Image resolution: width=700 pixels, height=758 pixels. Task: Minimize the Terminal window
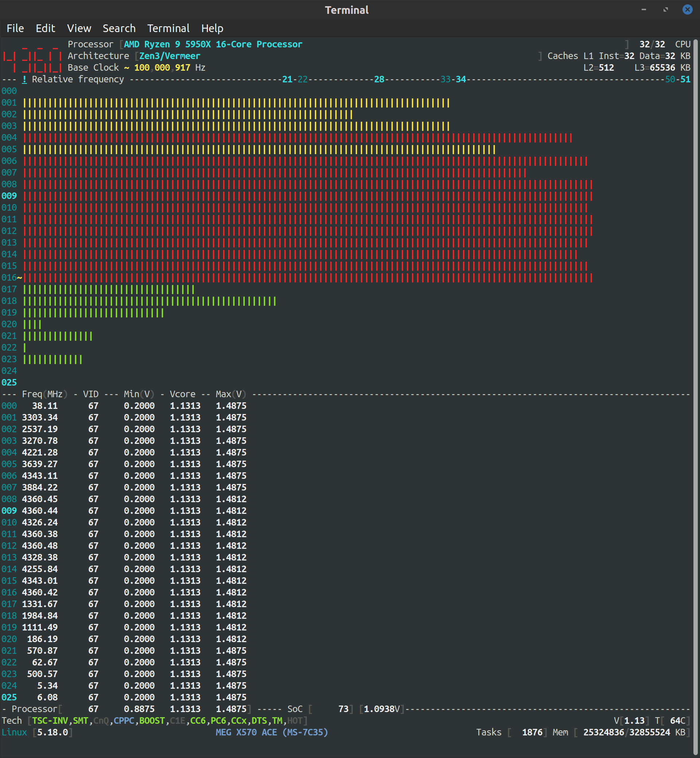coord(643,9)
